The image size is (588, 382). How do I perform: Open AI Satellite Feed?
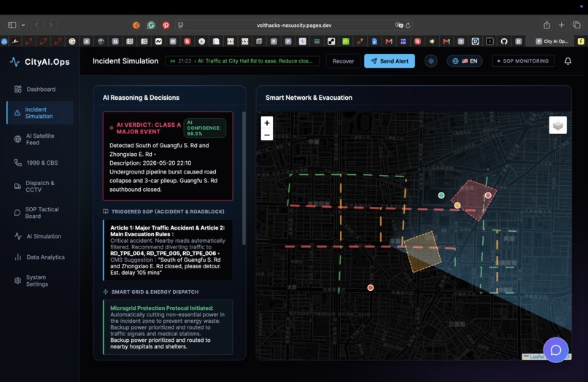click(x=39, y=139)
